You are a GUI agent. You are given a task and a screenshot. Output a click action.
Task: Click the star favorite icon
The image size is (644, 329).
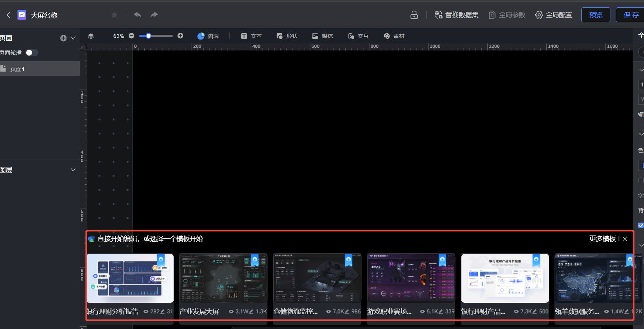(114, 15)
